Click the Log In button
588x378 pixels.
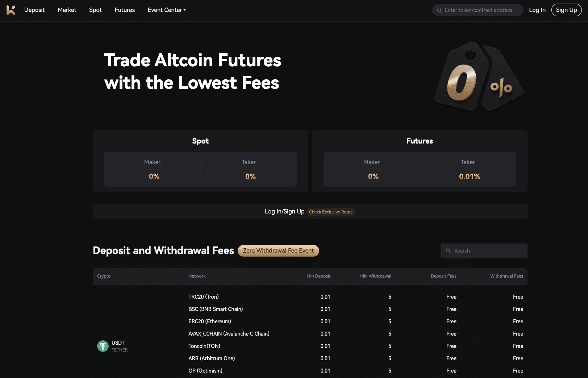click(537, 10)
